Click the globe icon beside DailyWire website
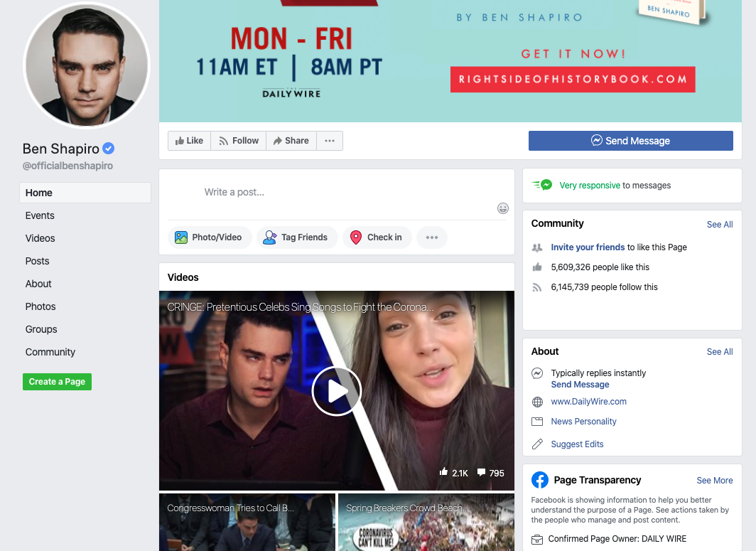Viewport: 756px width, 551px height. (x=537, y=402)
